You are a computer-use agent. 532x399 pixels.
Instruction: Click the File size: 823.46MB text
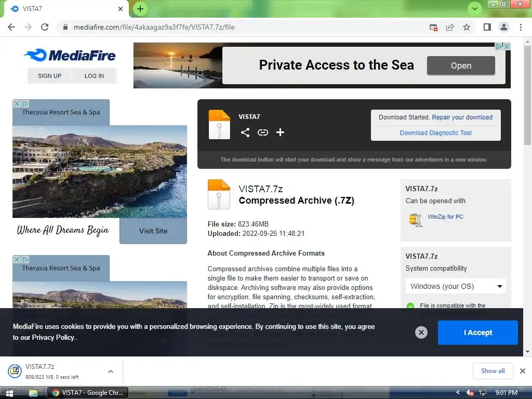[238, 224]
